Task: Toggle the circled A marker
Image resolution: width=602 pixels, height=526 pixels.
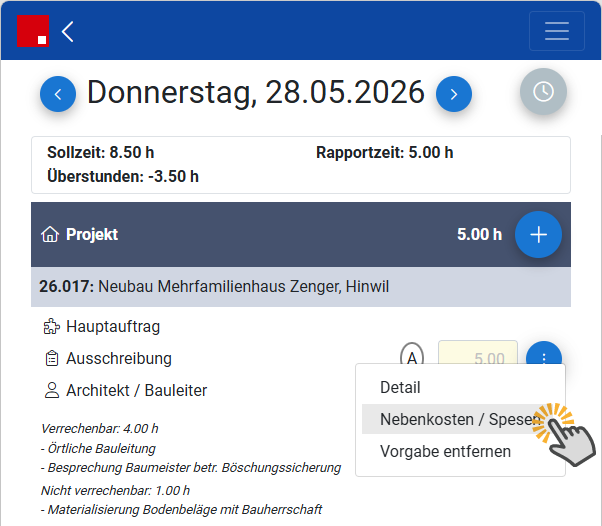Action: click(412, 358)
